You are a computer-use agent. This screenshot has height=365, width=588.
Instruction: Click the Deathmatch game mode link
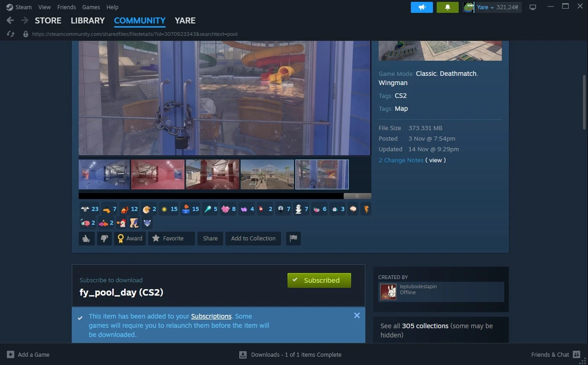coord(458,74)
